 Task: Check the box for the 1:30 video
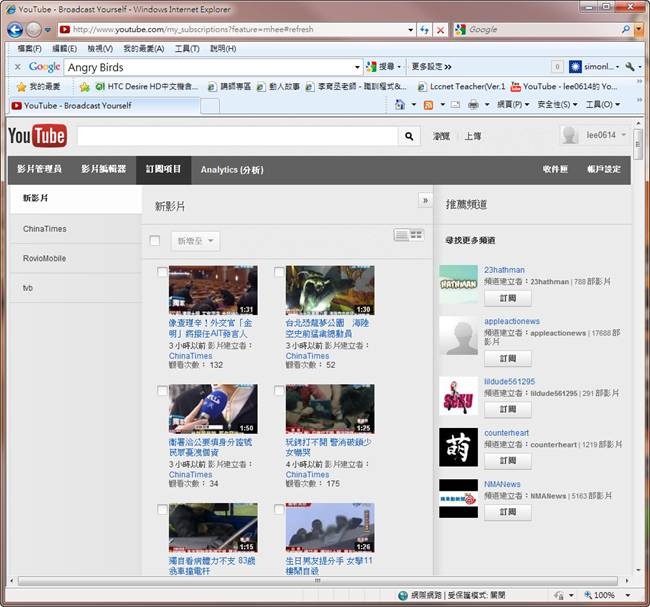pos(279,272)
